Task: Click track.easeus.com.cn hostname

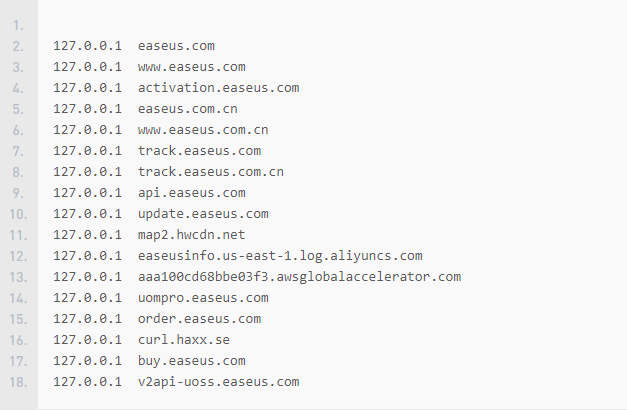Action: (x=211, y=171)
